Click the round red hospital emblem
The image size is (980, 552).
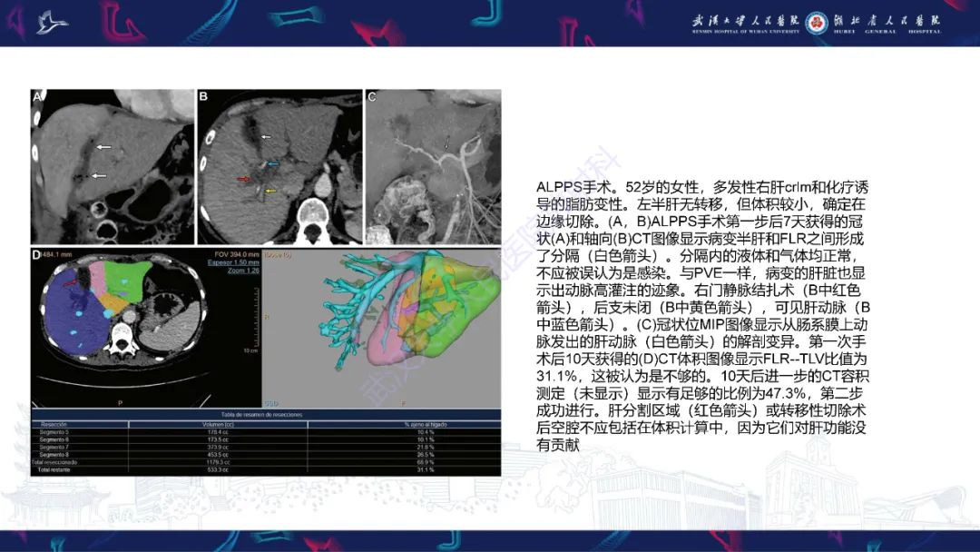(817, 23)
